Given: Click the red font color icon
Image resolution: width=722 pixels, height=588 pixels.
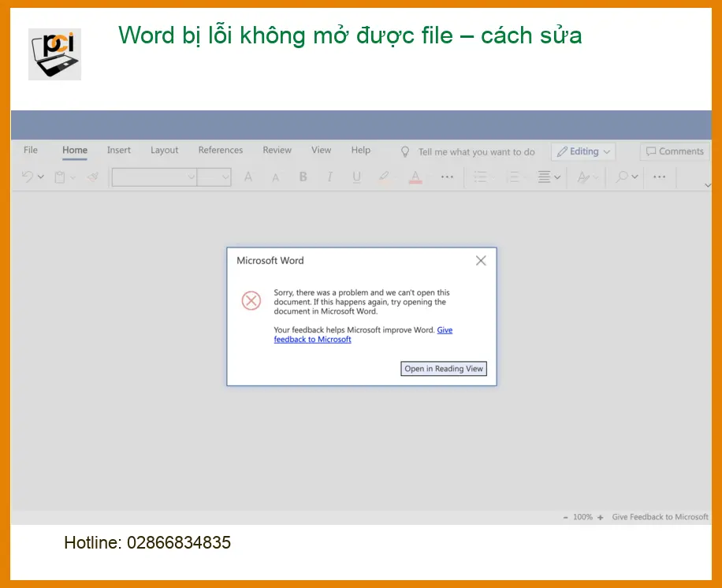Looking at the screenshot, I should (415, 177).
